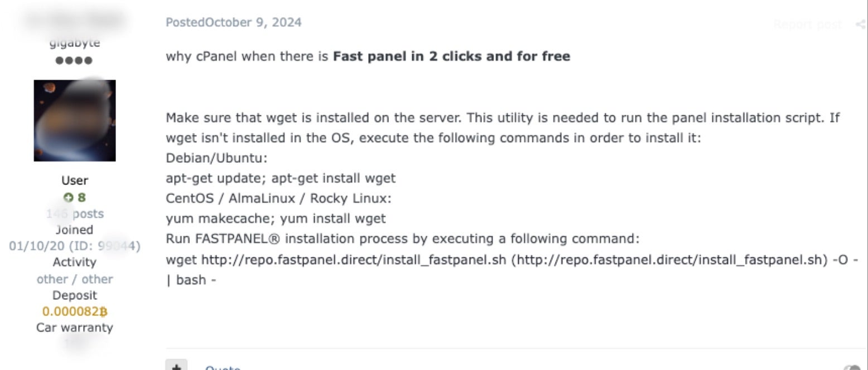Screen dimensions: 868x370
Task: Click the reaction icon at bottom right
Action: pos(852,367)
